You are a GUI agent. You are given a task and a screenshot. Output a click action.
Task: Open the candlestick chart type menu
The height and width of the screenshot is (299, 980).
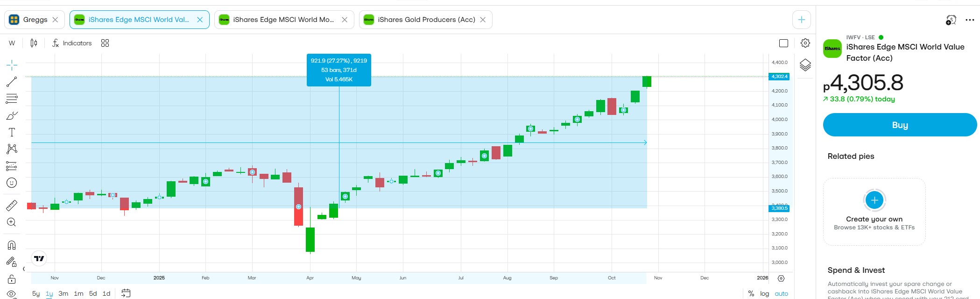coord(34,43)
